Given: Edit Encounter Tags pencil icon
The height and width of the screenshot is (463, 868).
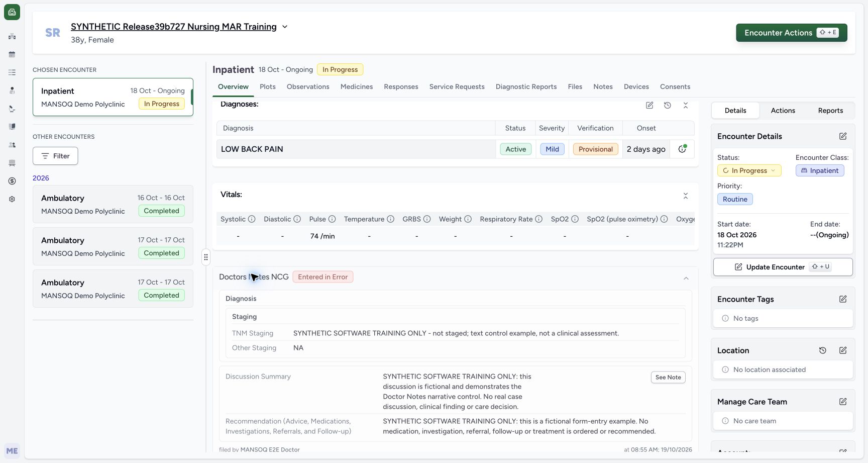Looking at the screenshot, I should click(x=843, y=299).
